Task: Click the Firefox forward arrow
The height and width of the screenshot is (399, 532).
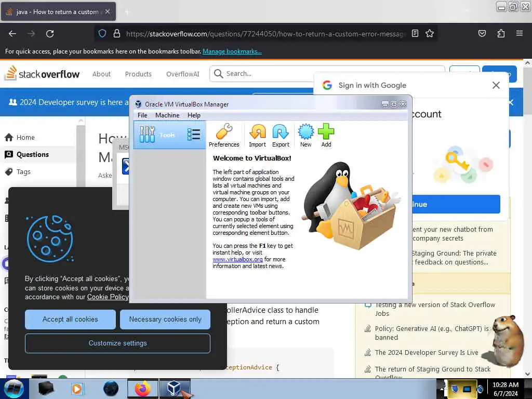Action: (x=31, y=34)
